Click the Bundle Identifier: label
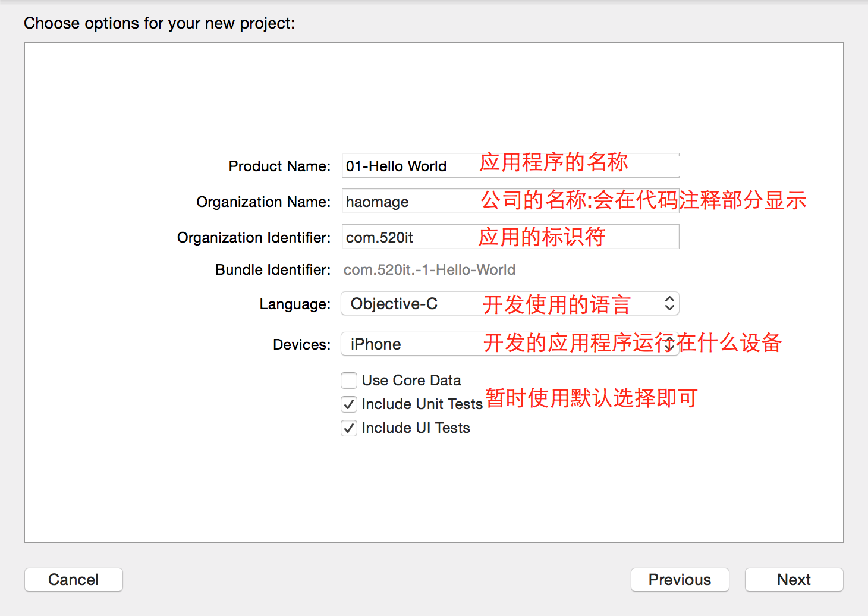 click(273, 270)
